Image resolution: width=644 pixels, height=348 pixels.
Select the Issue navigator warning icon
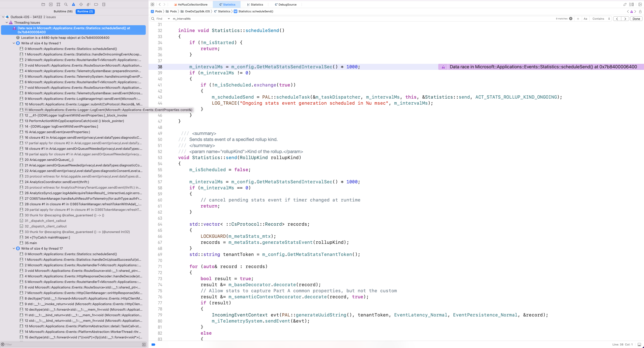point(73,4)
